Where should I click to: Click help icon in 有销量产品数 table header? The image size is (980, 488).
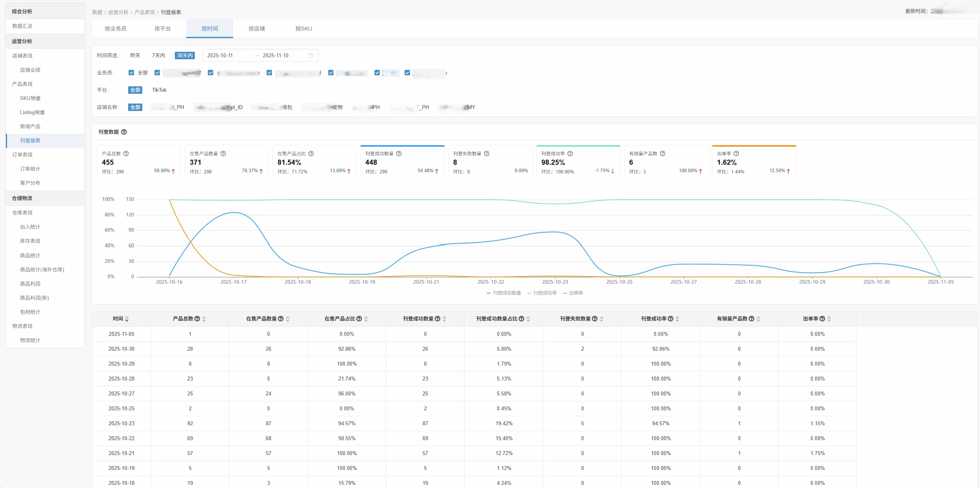(751, 319)
